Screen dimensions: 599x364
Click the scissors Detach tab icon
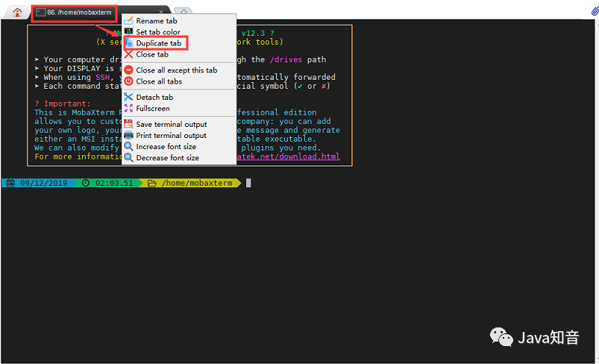coord(129,97)
